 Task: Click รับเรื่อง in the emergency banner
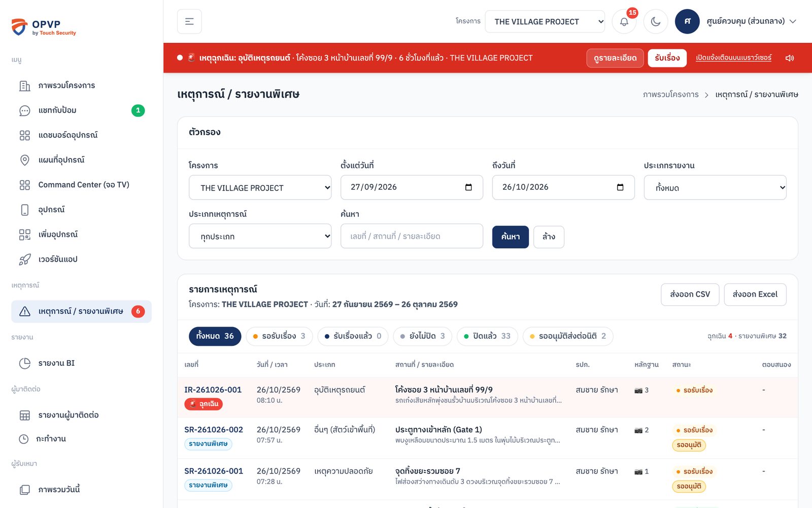click(667, 58)
